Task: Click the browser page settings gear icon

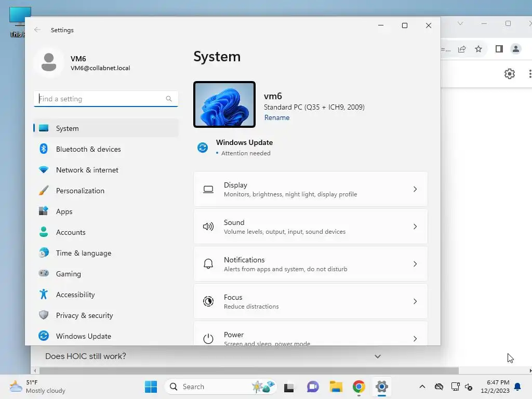Action: tap(509, 74)
